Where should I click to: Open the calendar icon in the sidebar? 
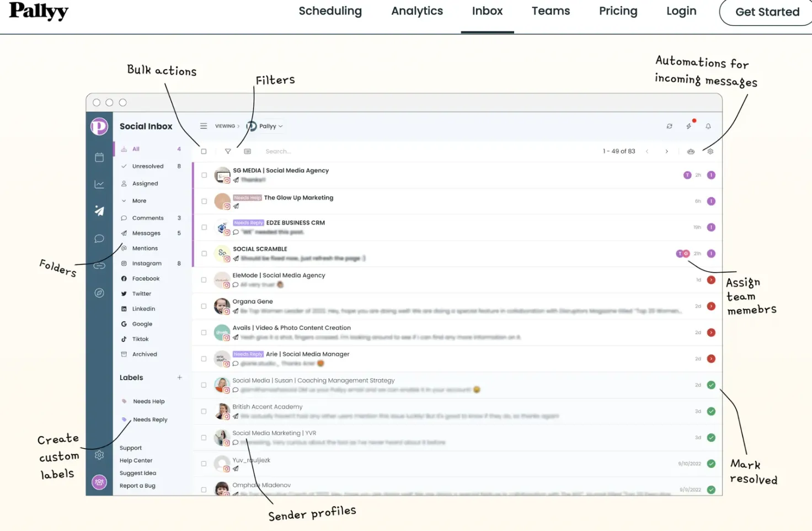pos(99,157)
